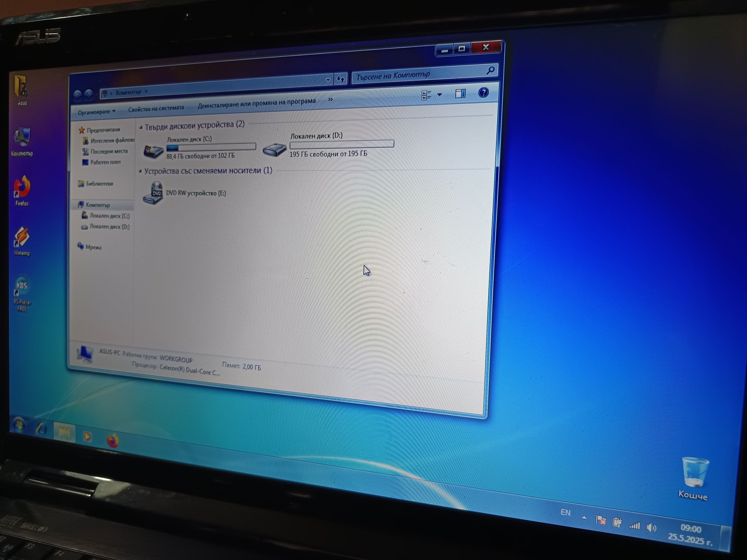Click Деинсталиране или промяна на програма
747x560 pixels.
[x=257, y=103]
